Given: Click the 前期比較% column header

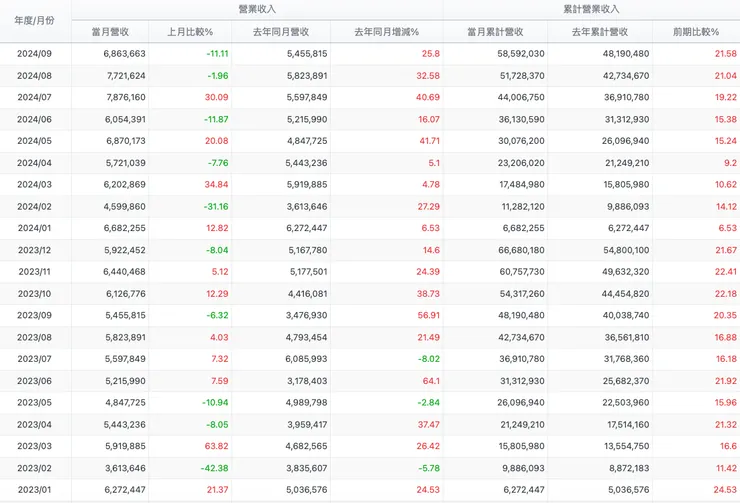Looking at the screenshot, I should point(696,32).
